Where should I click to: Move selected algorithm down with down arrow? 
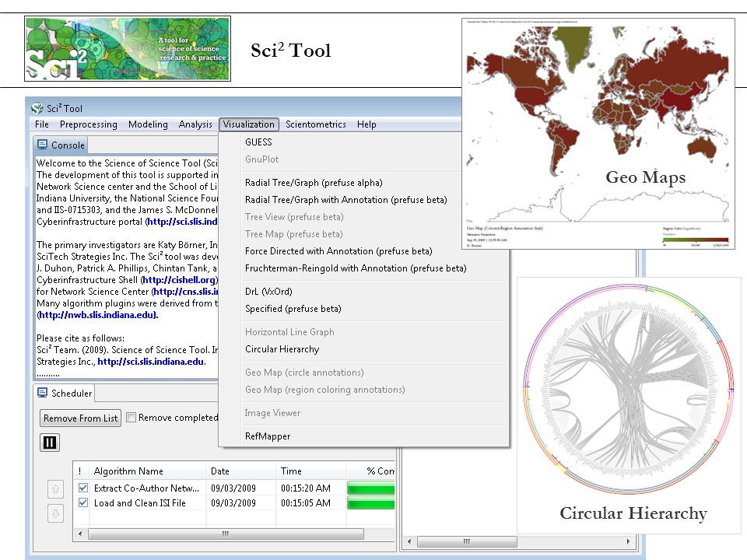[55, 513]
